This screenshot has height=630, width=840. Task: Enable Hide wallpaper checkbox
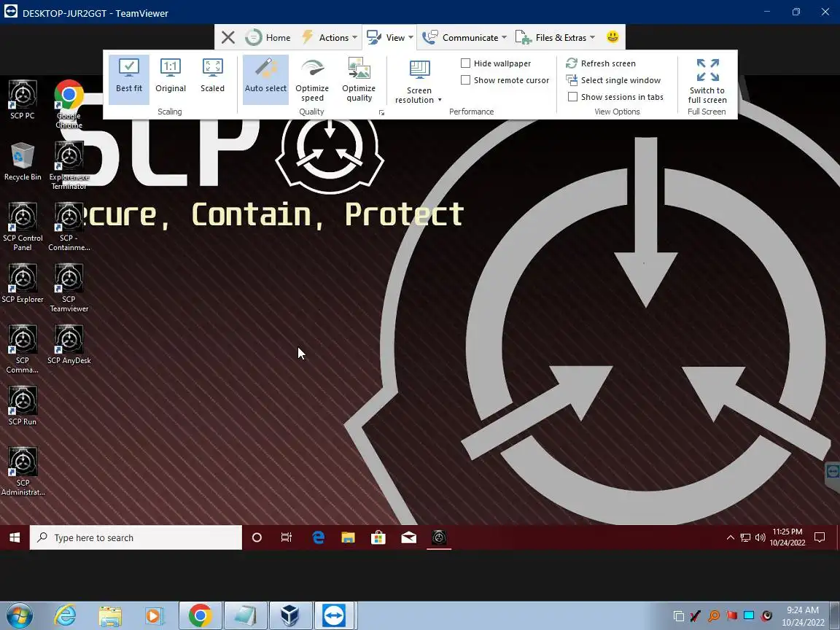(465, 63)
